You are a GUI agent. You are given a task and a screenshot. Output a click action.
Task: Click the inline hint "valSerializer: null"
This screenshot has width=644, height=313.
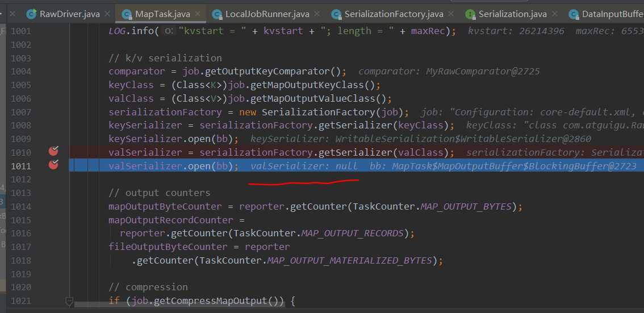pos(304,166)
